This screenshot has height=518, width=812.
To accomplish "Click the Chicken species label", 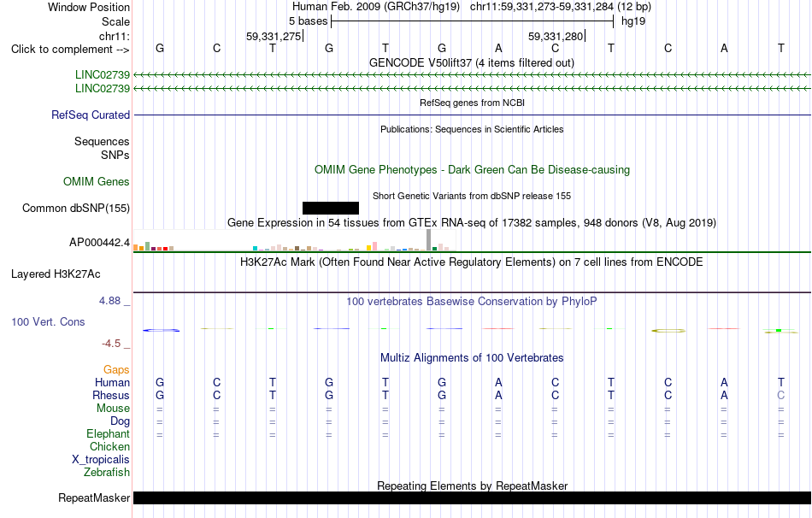I will pos(109,446).
